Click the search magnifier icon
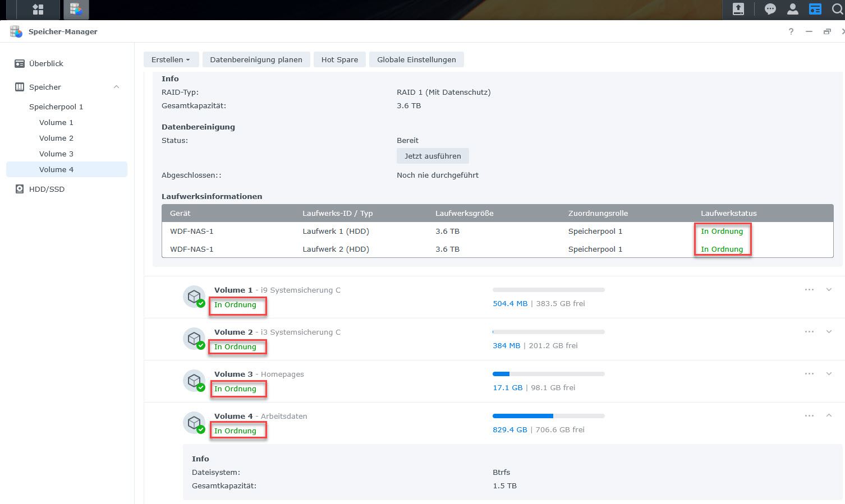The image size is (845, 504). point(837,10)
